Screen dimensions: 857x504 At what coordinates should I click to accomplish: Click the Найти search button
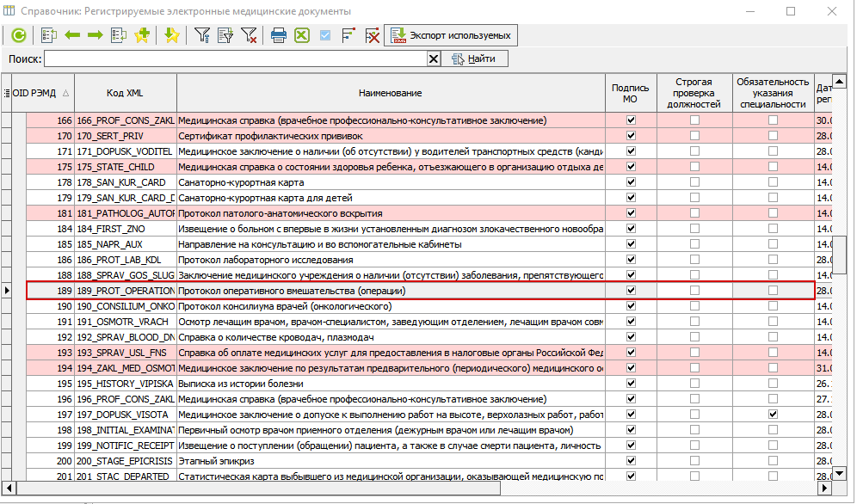474,58
